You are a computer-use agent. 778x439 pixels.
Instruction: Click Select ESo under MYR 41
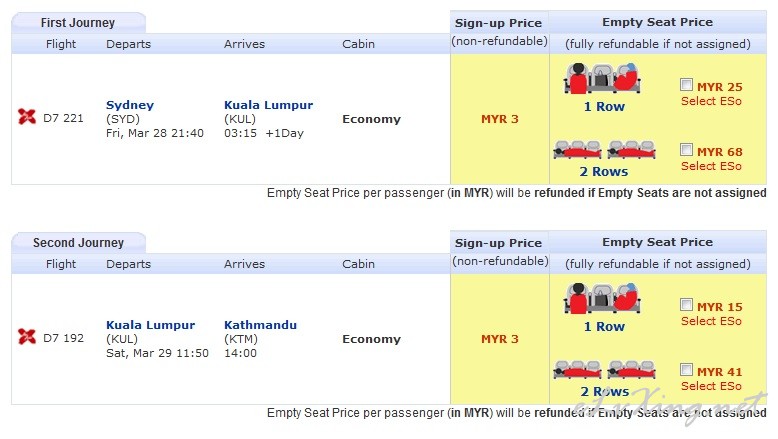711,386
